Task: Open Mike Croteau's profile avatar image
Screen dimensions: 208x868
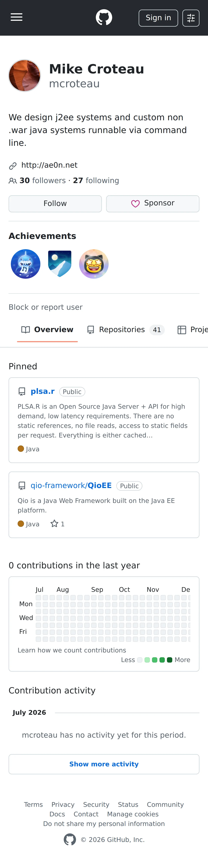Action: point(25,76)
